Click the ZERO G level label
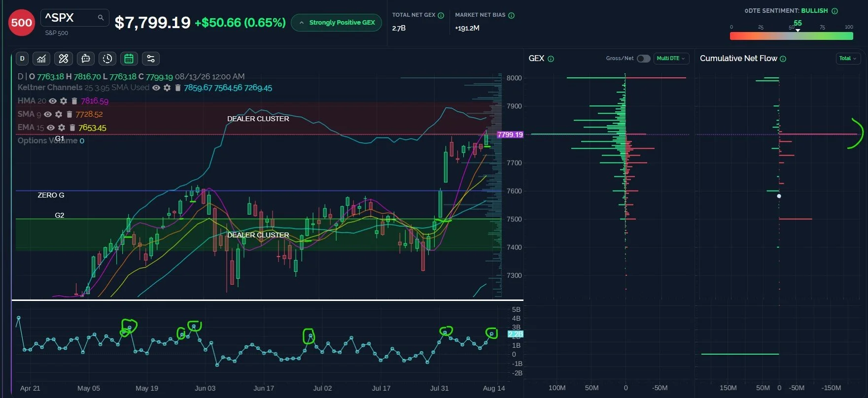 [x=51, y=195]
